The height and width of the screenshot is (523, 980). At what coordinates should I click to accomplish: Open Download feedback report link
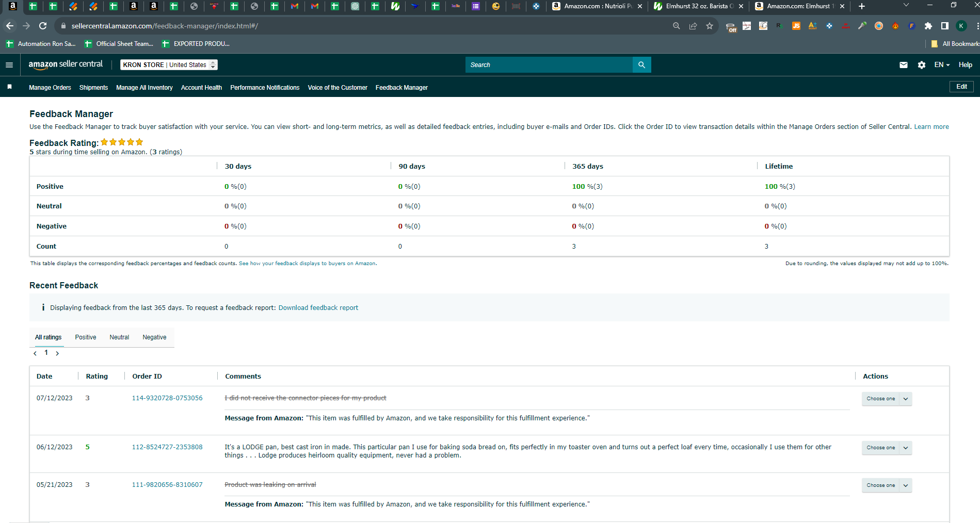(x=318, y=308)
